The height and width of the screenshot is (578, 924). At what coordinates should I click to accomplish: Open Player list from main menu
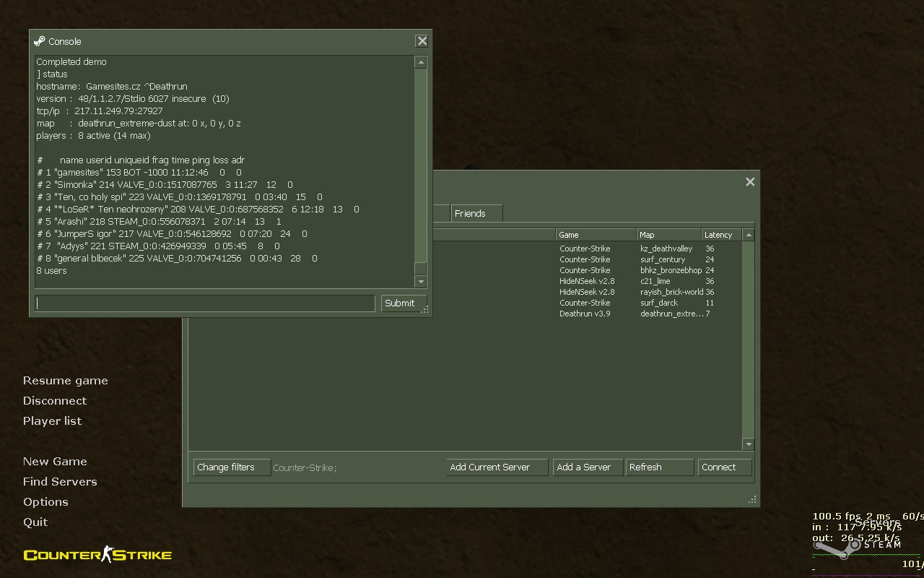[52, 421]
